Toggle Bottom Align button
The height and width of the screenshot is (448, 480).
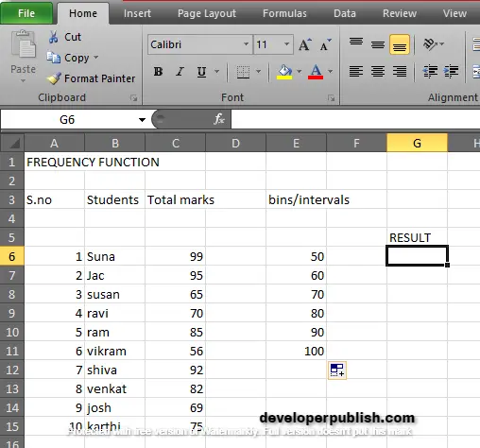point(400,44)
